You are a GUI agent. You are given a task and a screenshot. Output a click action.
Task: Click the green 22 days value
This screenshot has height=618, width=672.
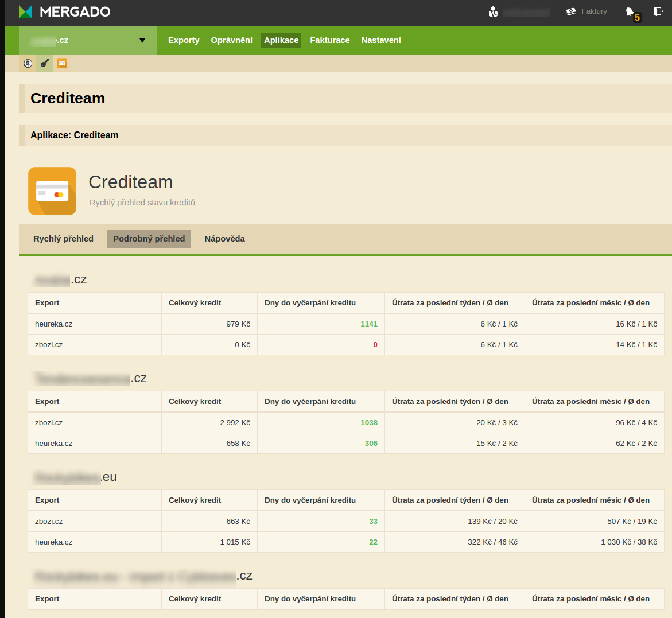click(373, 542)
